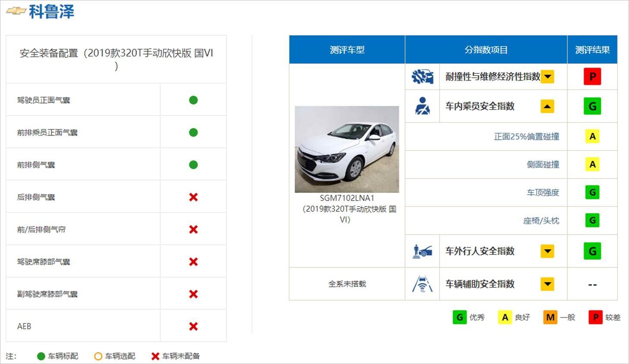This screenshot has width=629, height=364.
Task: Click the 后排侧气囊 row label
Action: [x=36, y=197]
